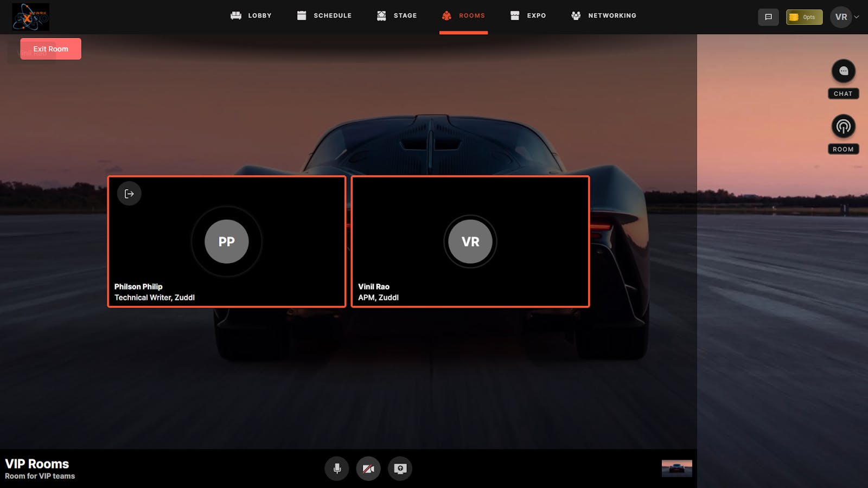Toggle the camera on or off
Viewport: 868px width, 488px height.
click(368, 468)
